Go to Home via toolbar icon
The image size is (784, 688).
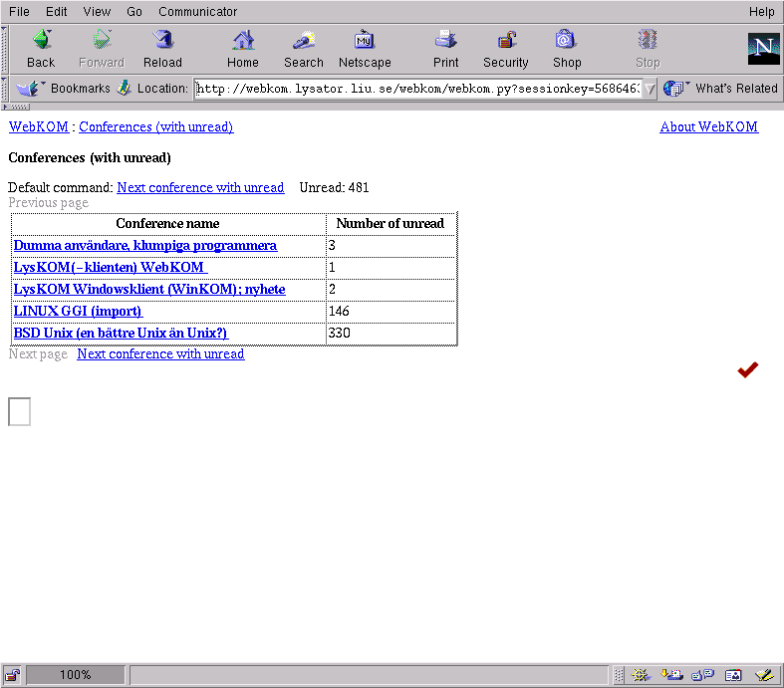[x=242, y=48]
